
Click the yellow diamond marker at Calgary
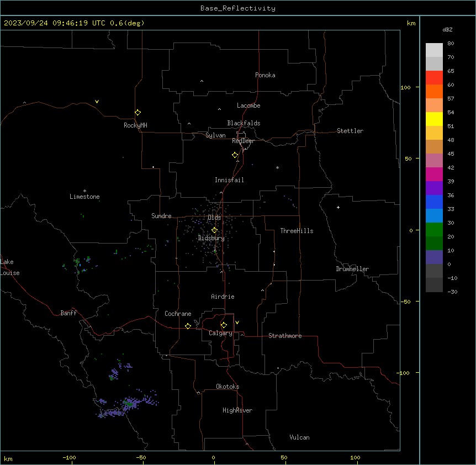[x=224, y=325]
